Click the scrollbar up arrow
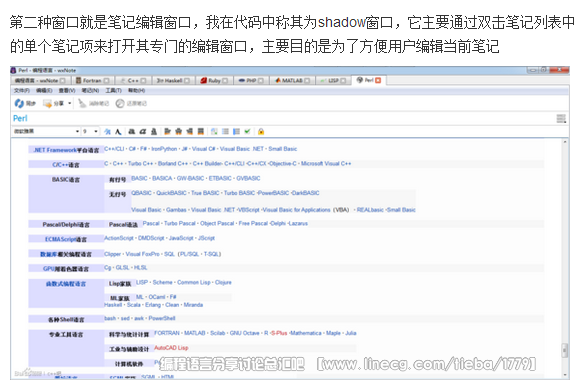This screenshot has height=381, width=586. click(565, 142)
